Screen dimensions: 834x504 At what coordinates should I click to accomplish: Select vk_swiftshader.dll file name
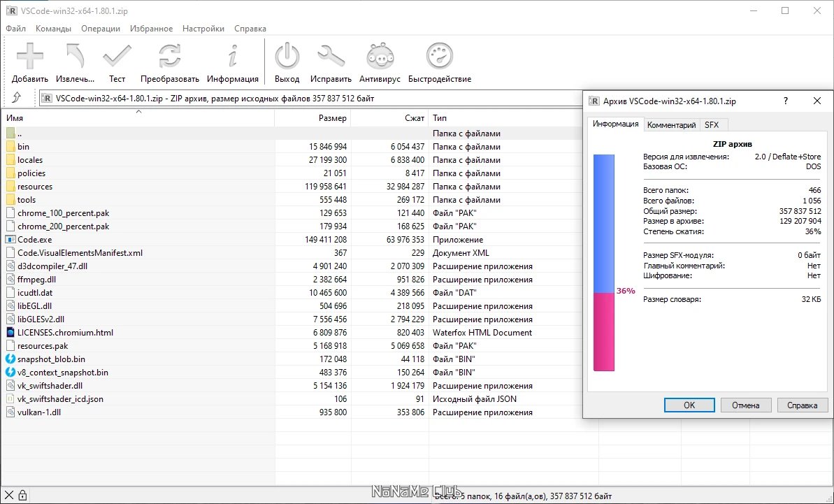[x=50, y=385]
